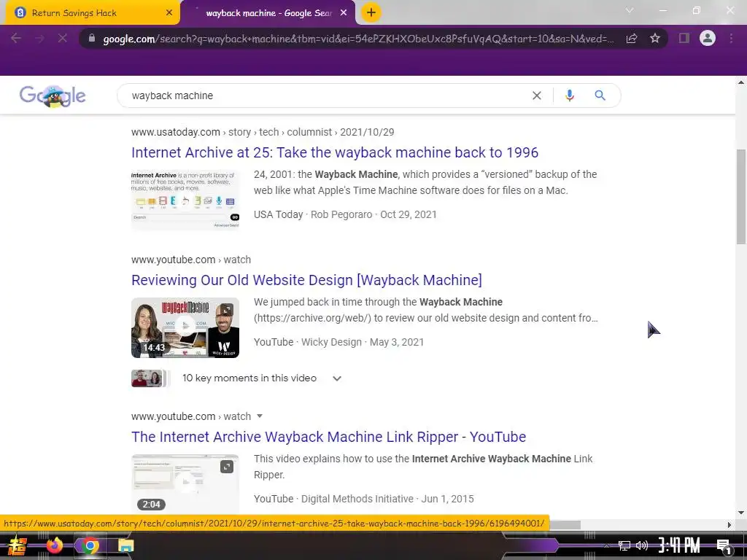Bookmark this page with the star icon

[655, 38]
